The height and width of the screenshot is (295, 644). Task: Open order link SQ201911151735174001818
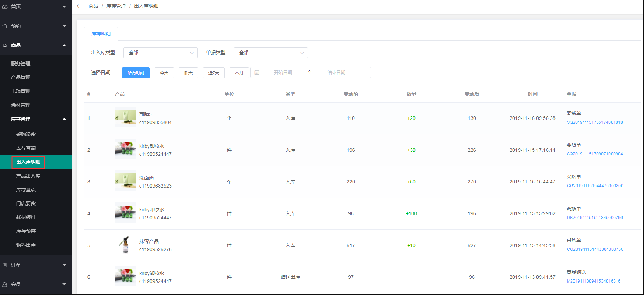(x=595, y=122)
